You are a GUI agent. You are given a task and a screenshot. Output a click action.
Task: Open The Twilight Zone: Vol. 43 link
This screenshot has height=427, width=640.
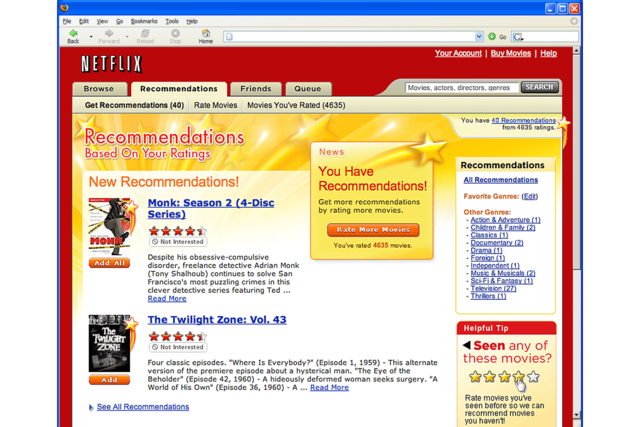[x=217, y=319]
